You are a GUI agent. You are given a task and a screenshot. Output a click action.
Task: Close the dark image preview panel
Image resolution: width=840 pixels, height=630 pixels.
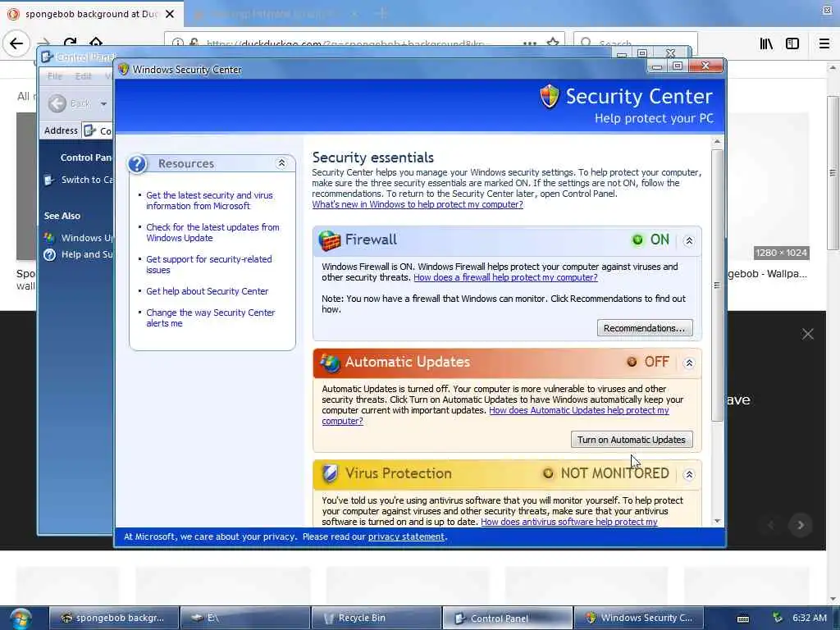[807, 335]
